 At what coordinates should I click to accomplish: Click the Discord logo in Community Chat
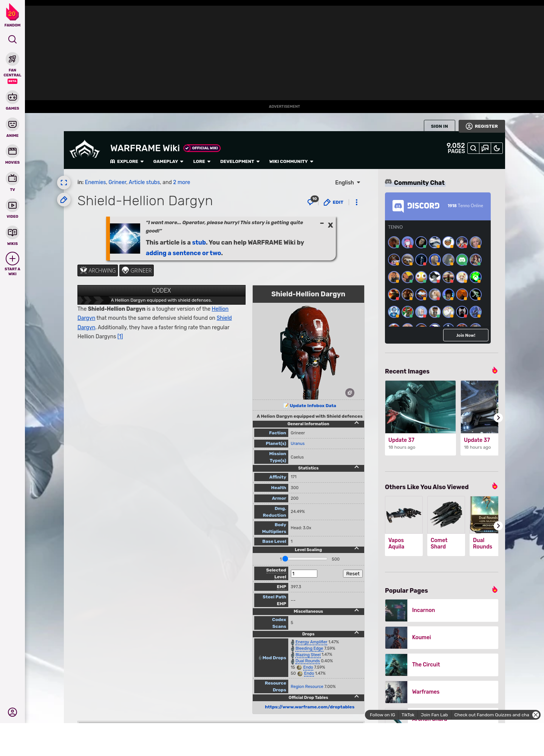pyautogui.click(x=416, y=206)
